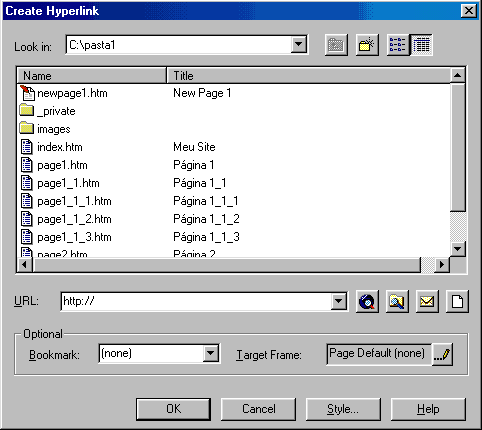Expand the URL dropdown arrow
This screenshot has height=430, width=482.
click(339, 301)
